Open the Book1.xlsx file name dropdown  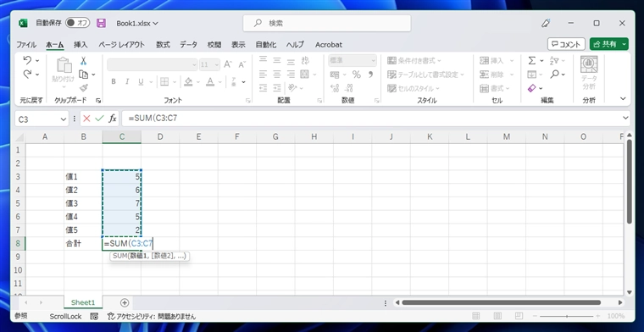[x=137, y=24]
